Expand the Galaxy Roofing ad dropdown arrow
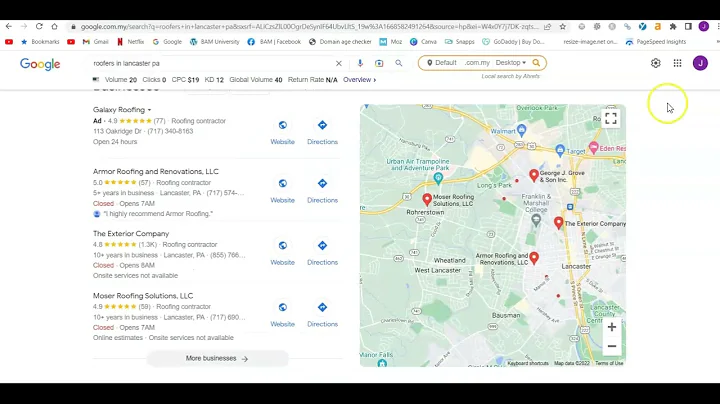The height and width of the screenshot is (404, 720). coord(149,110)
